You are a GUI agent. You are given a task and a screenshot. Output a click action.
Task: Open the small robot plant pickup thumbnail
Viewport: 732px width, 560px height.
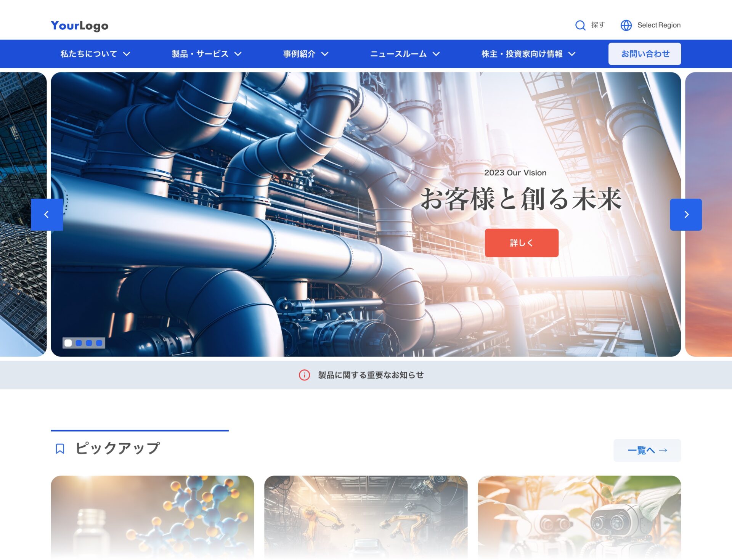point(579,517)
